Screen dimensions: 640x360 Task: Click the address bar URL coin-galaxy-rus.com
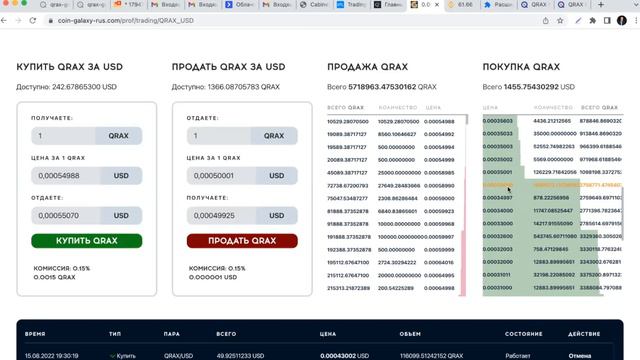click(126, 20)
